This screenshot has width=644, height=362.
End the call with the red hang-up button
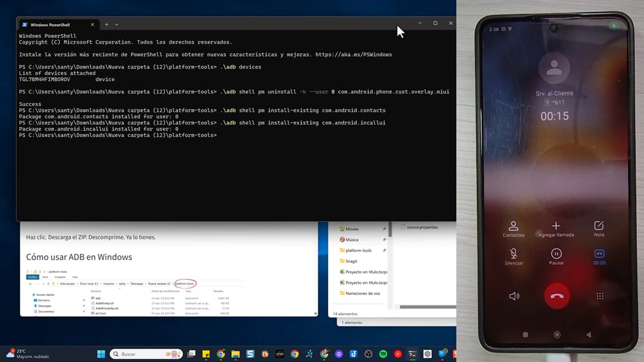556,296
